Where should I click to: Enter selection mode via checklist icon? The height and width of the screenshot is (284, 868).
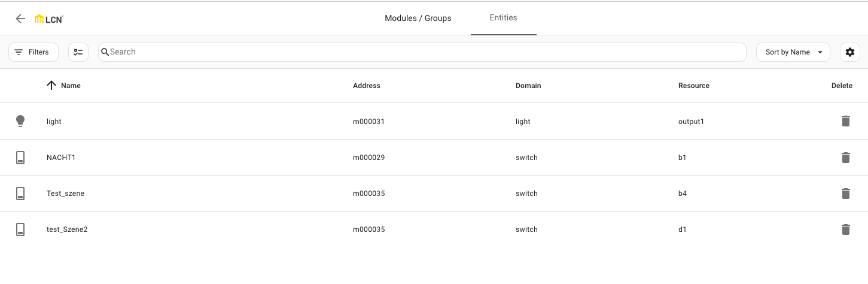[x=78, y=52]
